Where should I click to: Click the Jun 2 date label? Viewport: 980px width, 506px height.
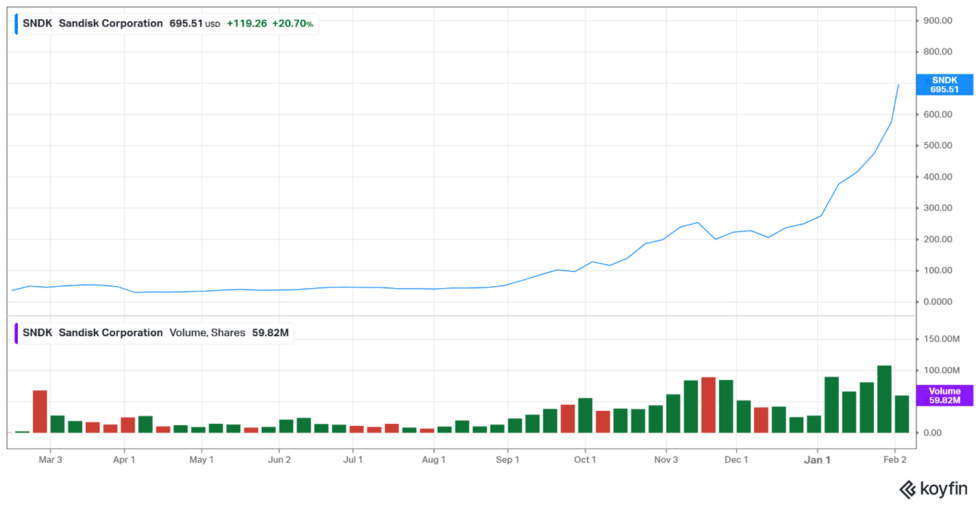point(279,459)
